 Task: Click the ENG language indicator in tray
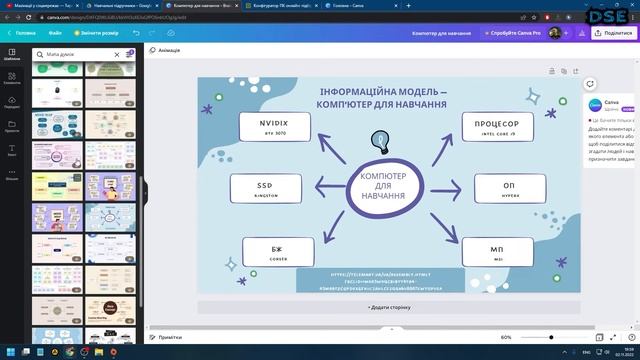coord(587,352)
